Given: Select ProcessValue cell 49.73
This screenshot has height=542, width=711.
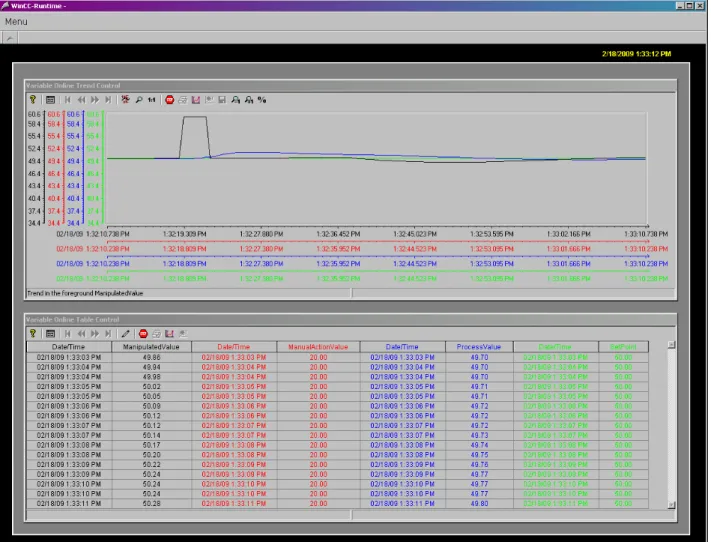Looking at the screenshot, I should [479, 435].
